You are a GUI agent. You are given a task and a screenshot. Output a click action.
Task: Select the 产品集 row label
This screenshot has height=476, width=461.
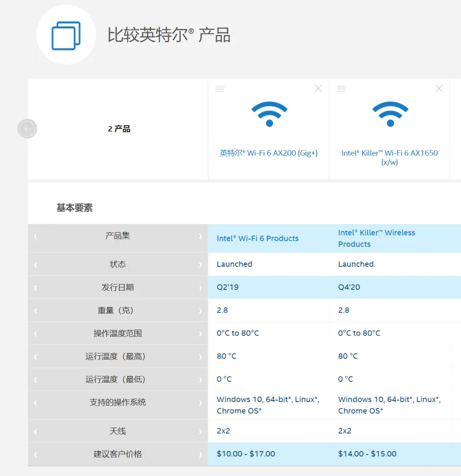tap(117, 236)
